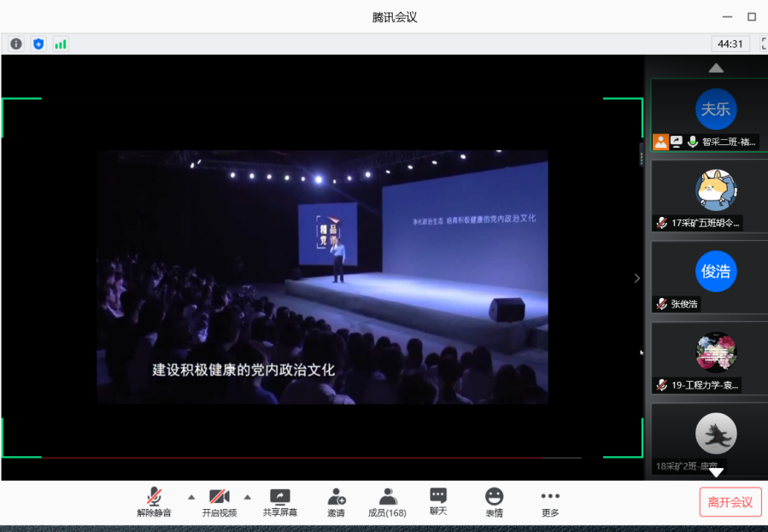The image size is (768, 532).
Task: Open the invite (邀请) panel
Action: coord(336,502)
